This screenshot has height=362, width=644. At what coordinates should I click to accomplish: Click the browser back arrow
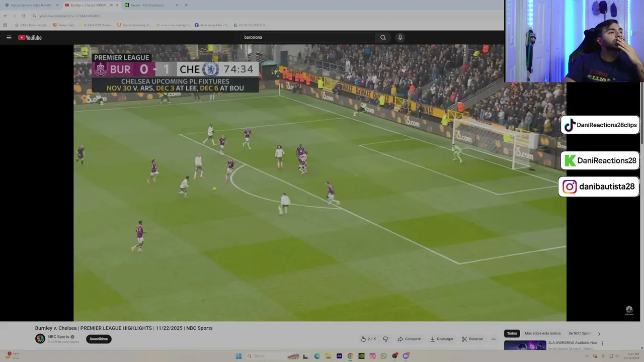(x=6, y=16)
